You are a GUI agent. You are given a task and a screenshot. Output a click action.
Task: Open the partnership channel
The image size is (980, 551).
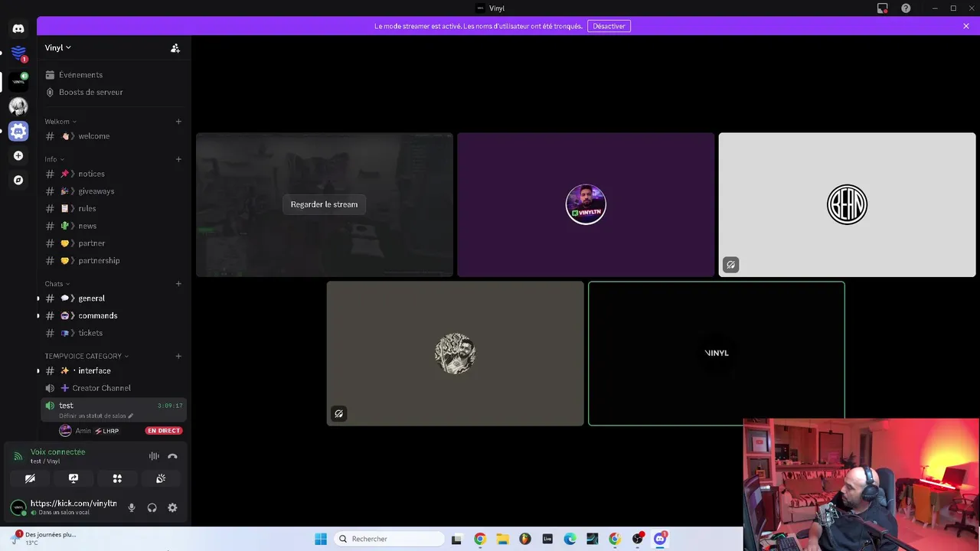pos(113,261)
